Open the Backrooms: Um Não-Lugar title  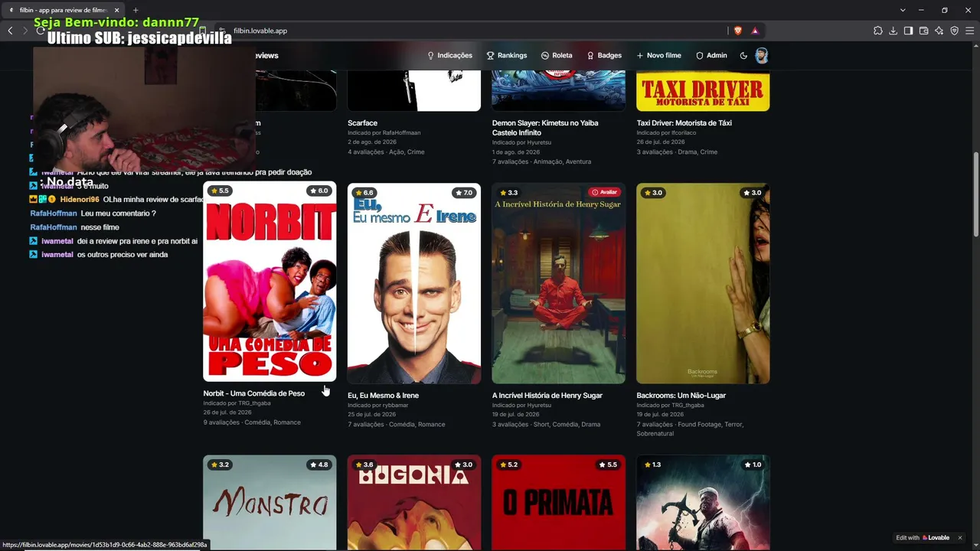(x=681, y=396)
